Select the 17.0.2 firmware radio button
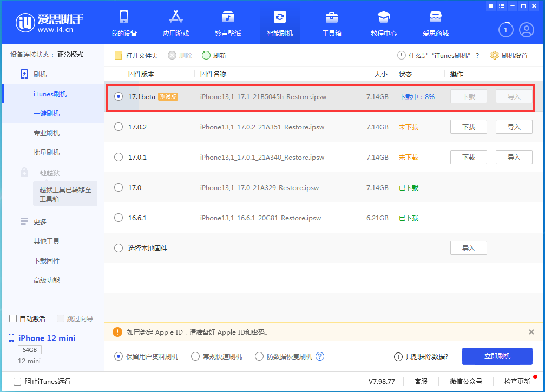545x392 pixels. [119, 127]
